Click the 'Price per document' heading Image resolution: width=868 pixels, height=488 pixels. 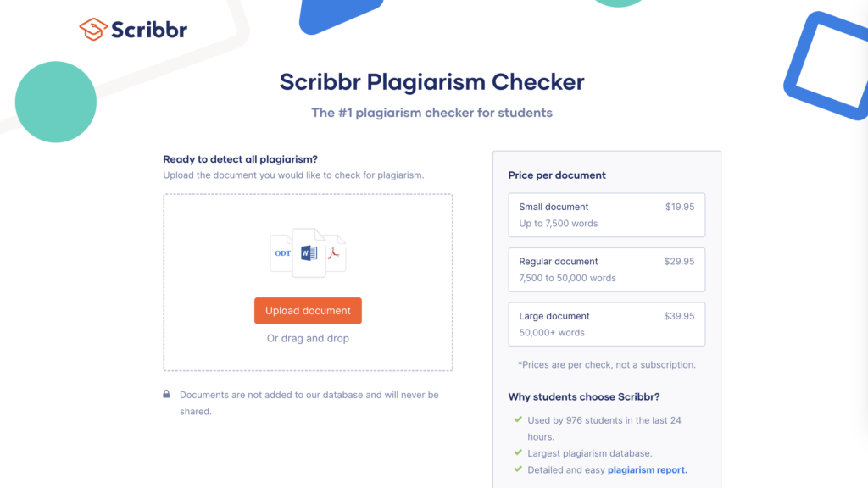tap(557, 175)
